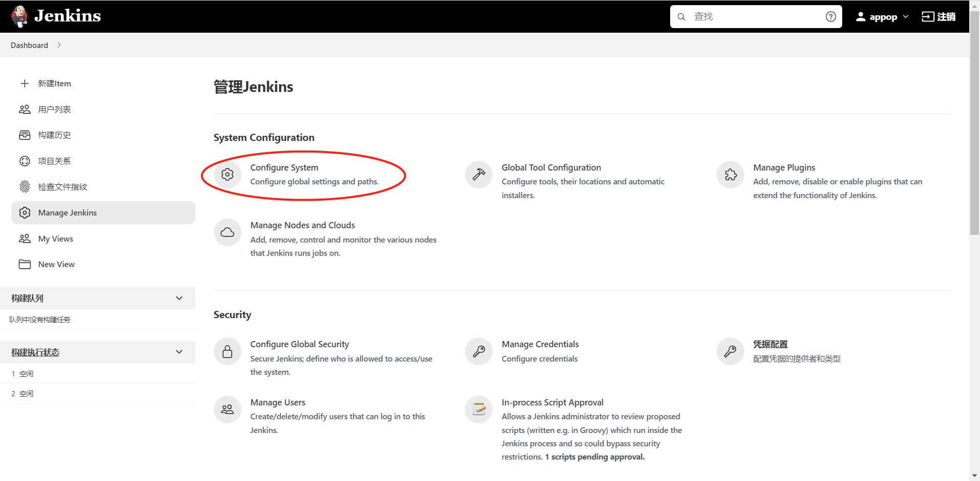Open Manage Nodes and Clouds cloud icon

(x=228, y=232)
